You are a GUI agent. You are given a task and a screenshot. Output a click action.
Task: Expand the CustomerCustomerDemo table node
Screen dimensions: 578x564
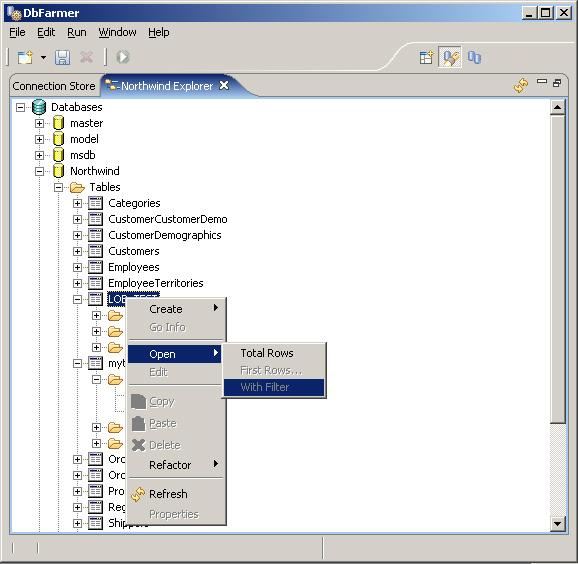[77, 219]
